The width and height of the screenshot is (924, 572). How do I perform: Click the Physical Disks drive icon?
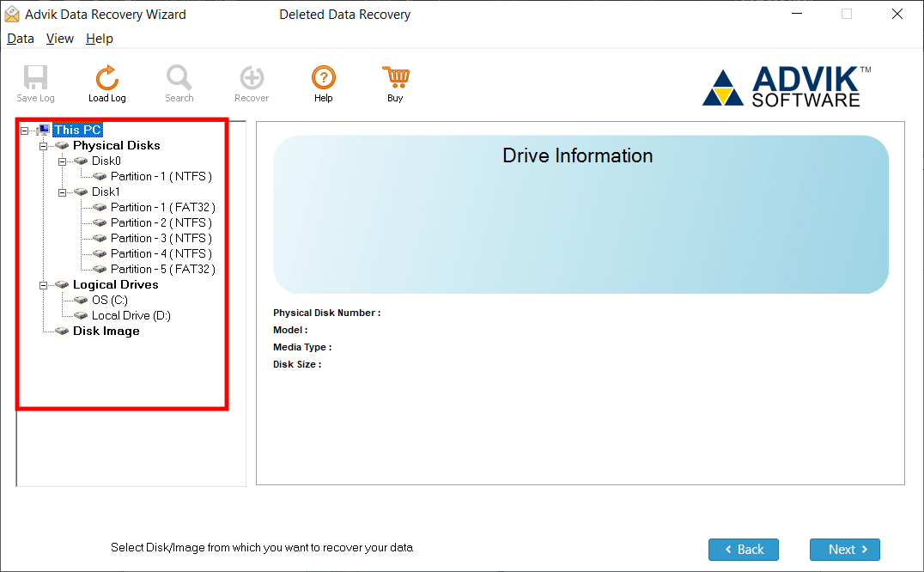pyautogui.click(x=62, y=145)
